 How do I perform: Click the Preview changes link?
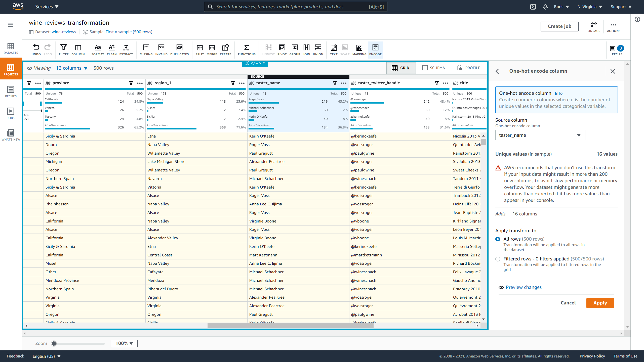click(524, 287)
